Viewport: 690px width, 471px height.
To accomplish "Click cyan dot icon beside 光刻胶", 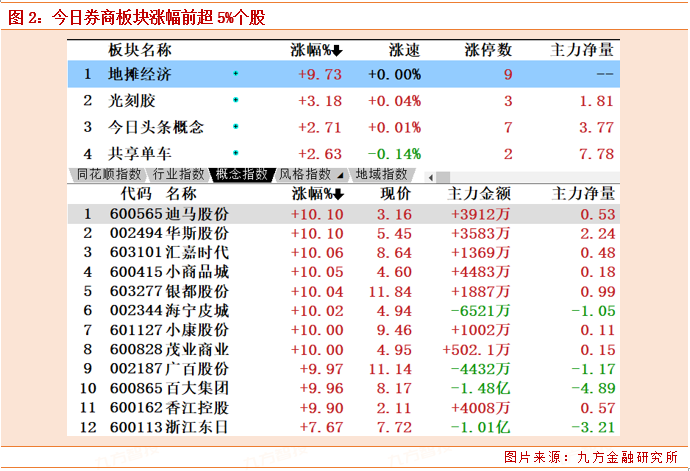I will click(x=236, y=100).
